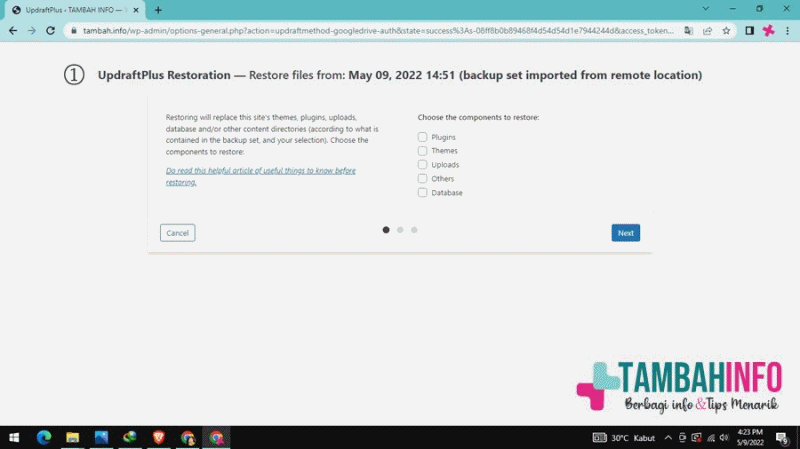Open the translate page icon
This screenshot has width=800, height=449.
688,31
